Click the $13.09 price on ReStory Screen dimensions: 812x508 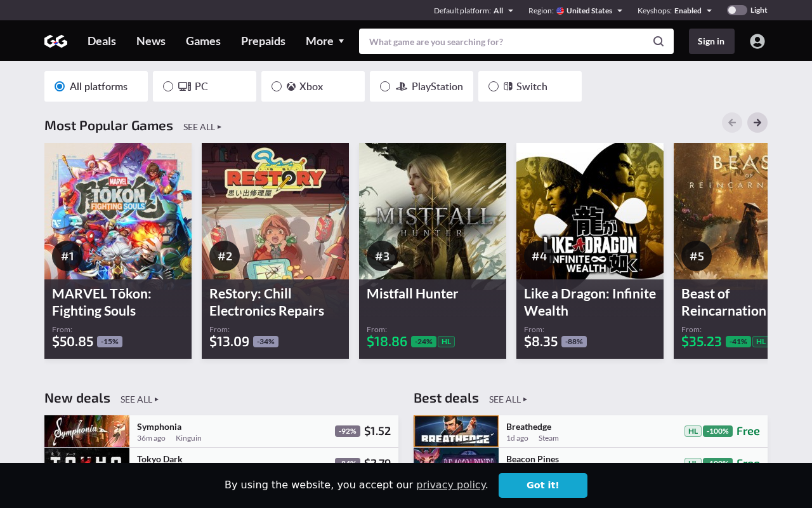230,342
